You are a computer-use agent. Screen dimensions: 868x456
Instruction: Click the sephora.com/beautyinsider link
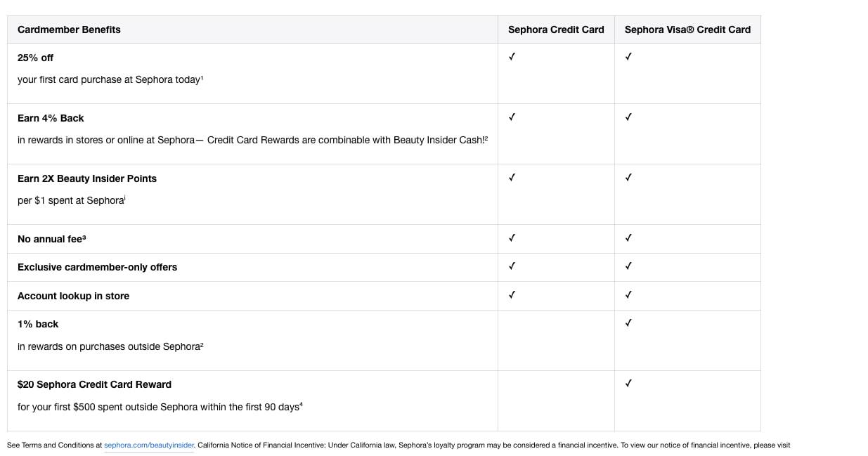[149, 445]
